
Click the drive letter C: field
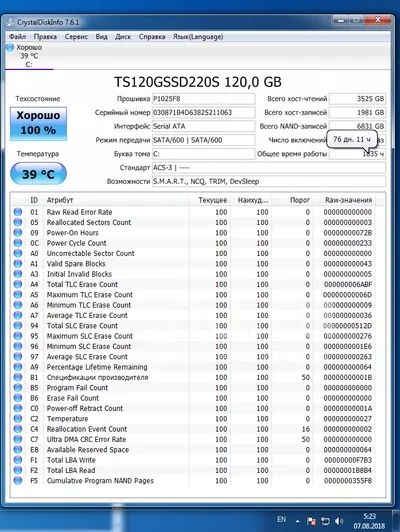click(203, 154)
